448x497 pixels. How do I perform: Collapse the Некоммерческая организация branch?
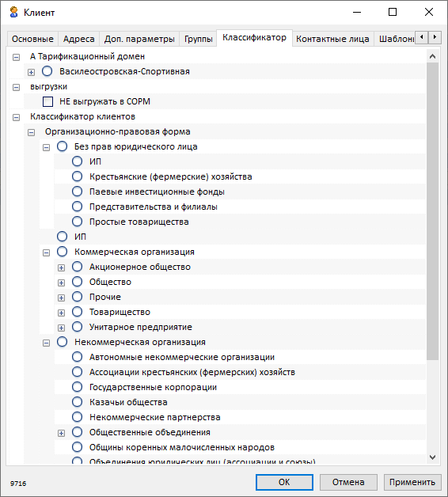tap(46, 343)
